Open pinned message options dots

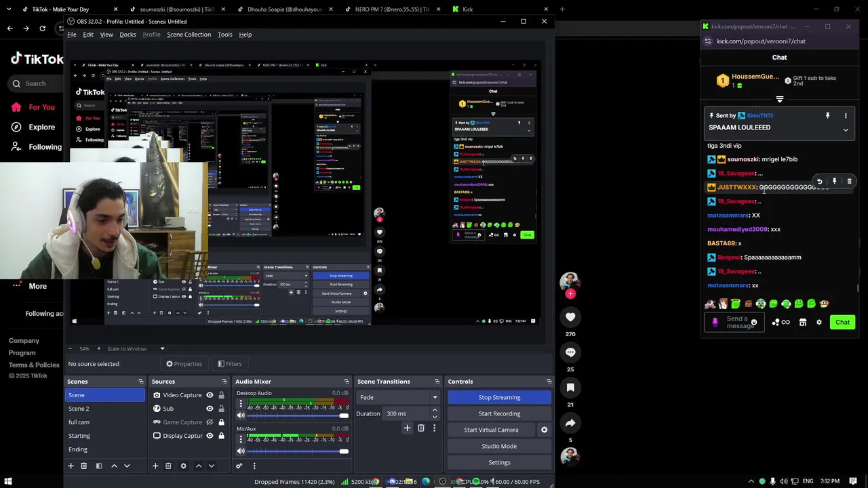[846, 116]
